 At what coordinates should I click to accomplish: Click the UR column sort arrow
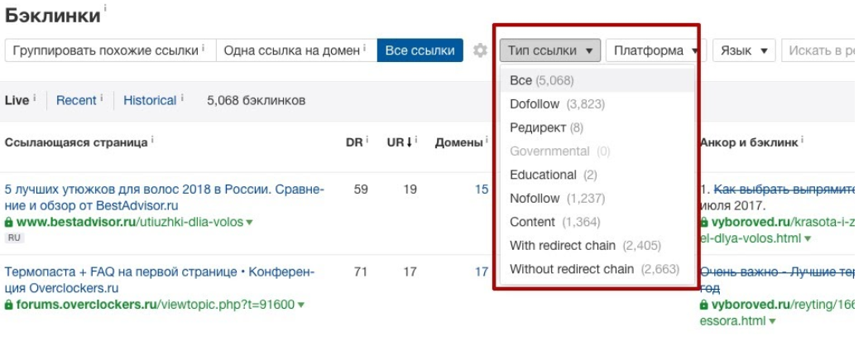410,142
